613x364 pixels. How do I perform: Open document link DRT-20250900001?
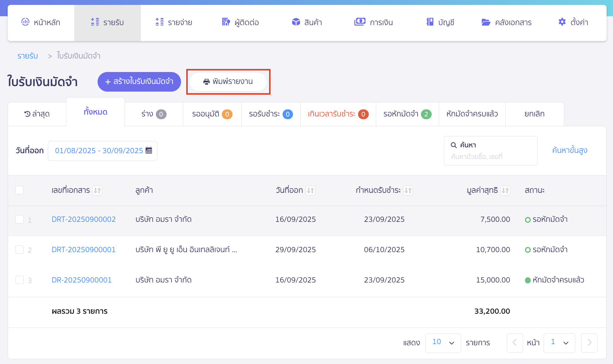click(x=83, y=250)
